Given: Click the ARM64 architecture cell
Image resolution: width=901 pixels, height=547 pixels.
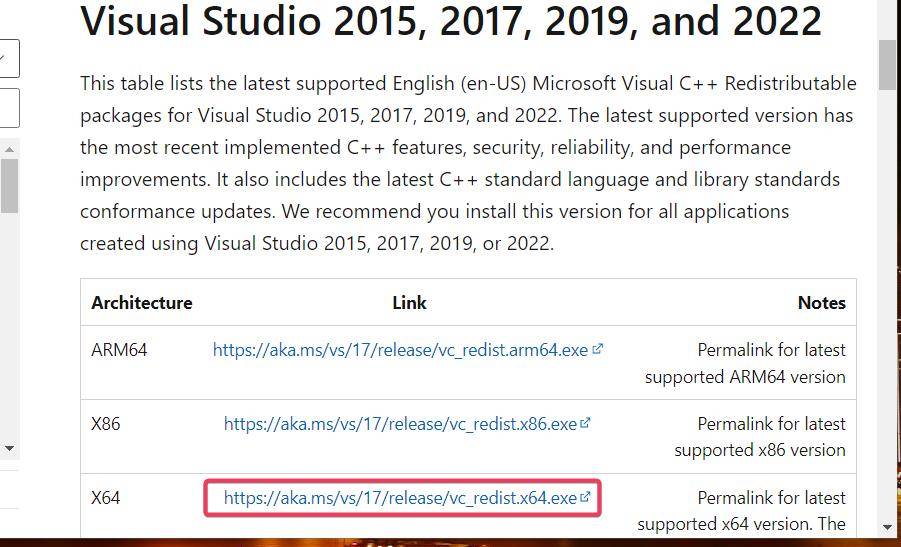Looking at the screenshot, I should (x=119, y=349).
